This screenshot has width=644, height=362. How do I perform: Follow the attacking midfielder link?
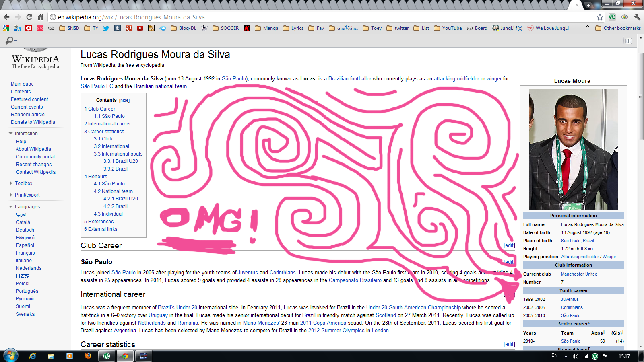coord(456,79)
